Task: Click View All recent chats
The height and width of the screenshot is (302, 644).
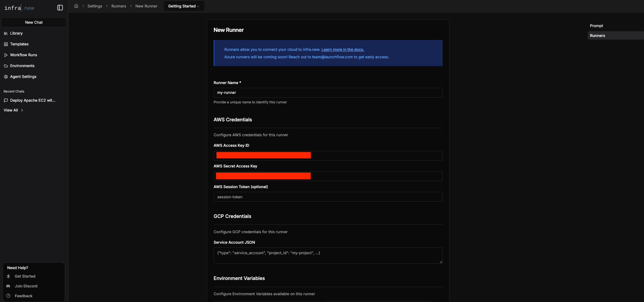Action: pyautogui.click(x=11, y=110)
